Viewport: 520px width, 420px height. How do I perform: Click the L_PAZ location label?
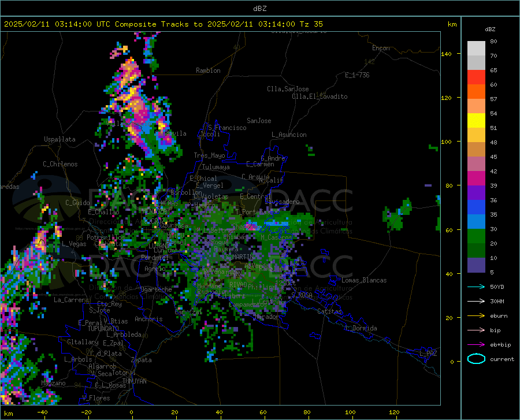[x=428, y=354]
